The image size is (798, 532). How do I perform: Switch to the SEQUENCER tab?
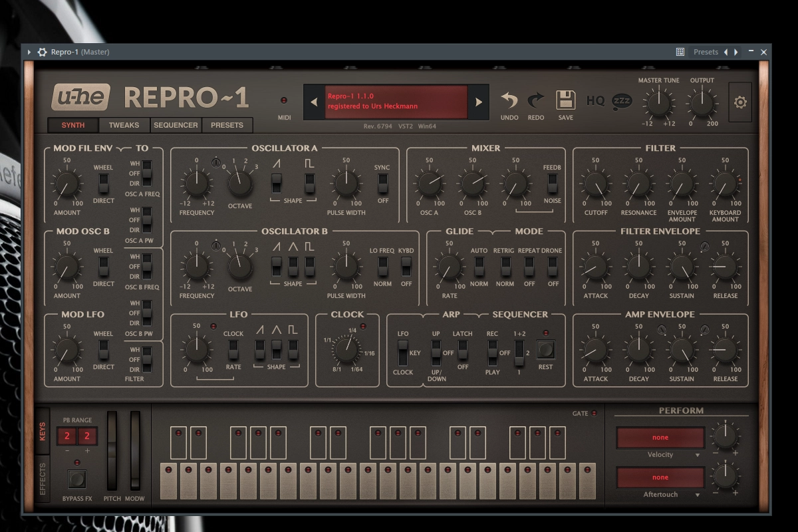[x=176, y=125]
